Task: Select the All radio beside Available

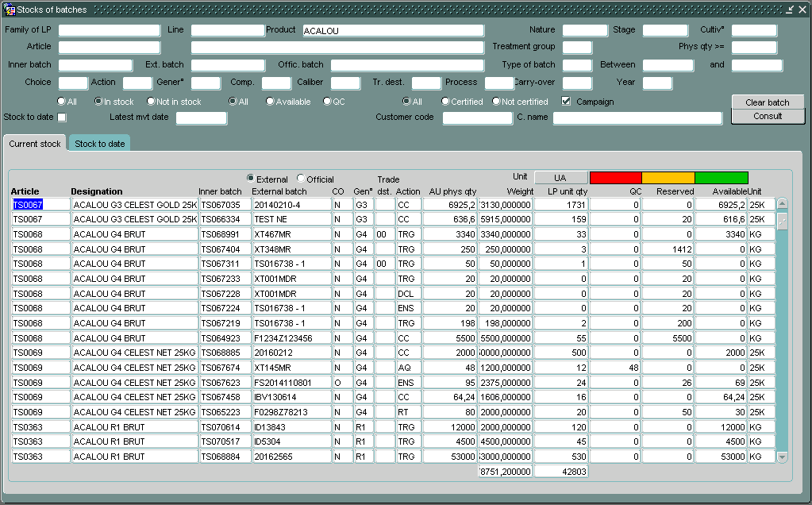Action: click(233, 101)
